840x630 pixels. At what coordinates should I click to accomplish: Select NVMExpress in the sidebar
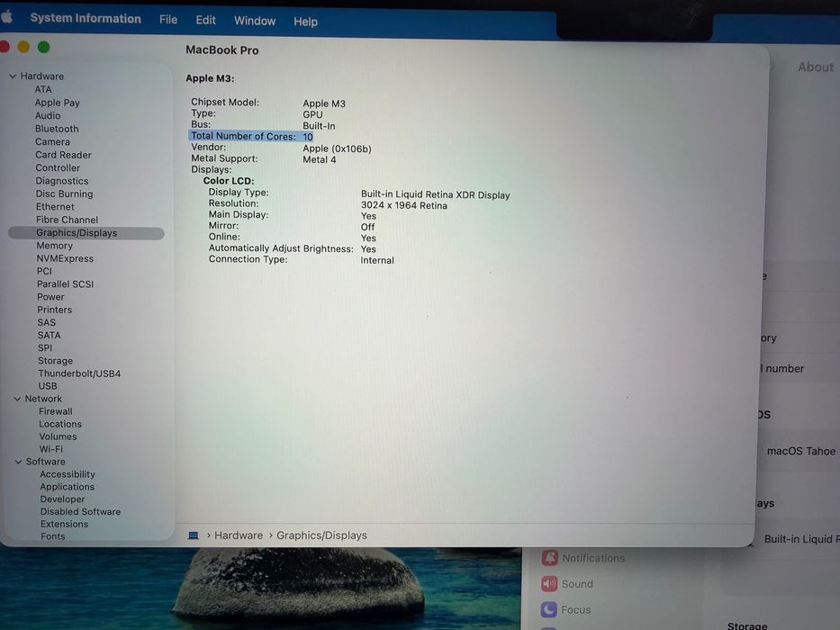tap(65, 258)
